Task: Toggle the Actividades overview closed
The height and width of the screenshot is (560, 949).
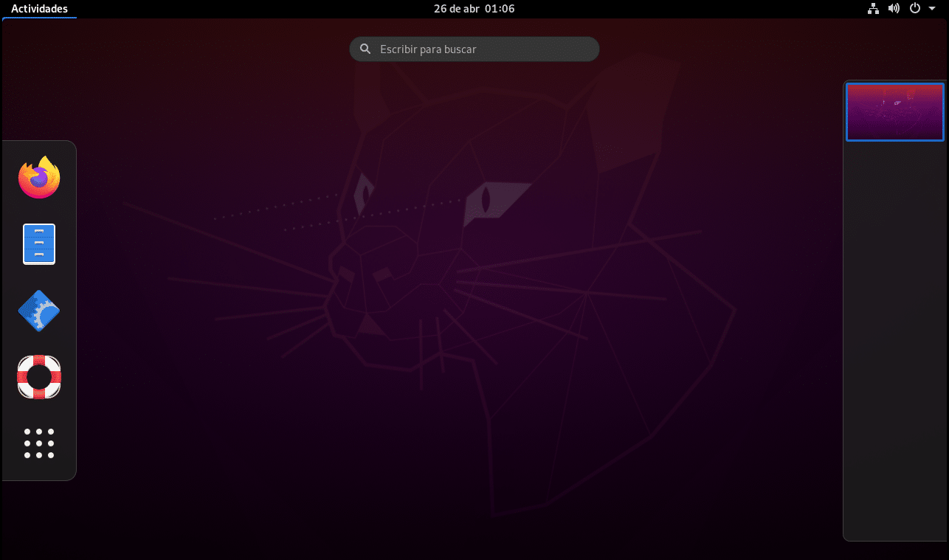Action: pos(39,9)
